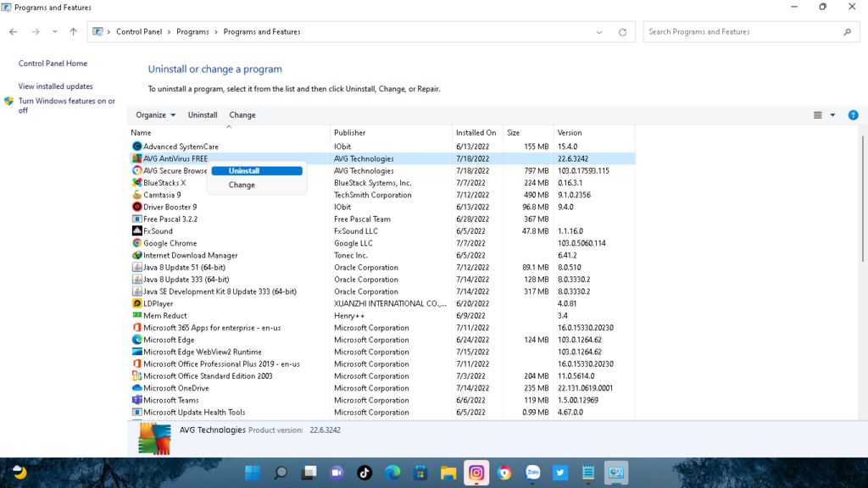Screen dimensions: 868x488
Task: Select Java 8 Update 333 (64-bit) row
Action: (x=382, y=280)
